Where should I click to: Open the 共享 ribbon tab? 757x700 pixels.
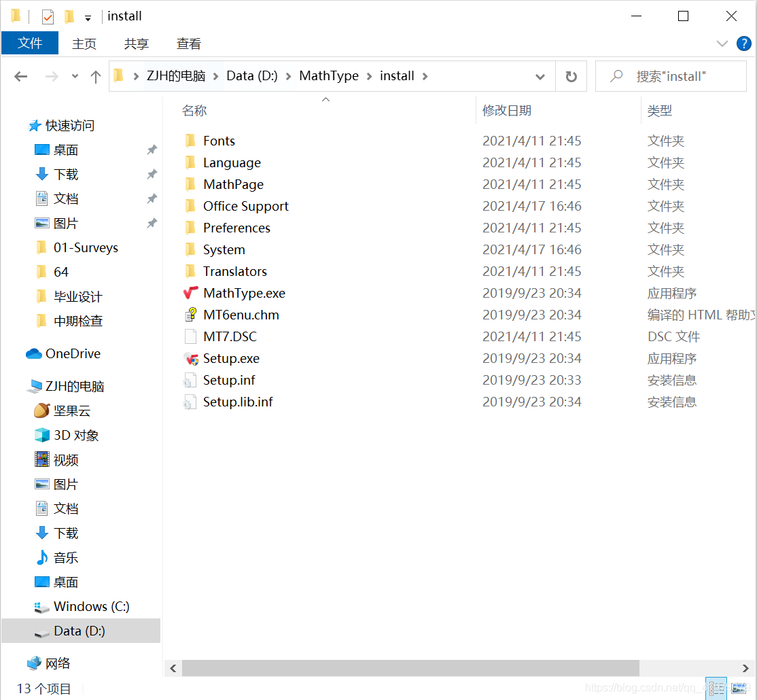click(x=136, y=43)
